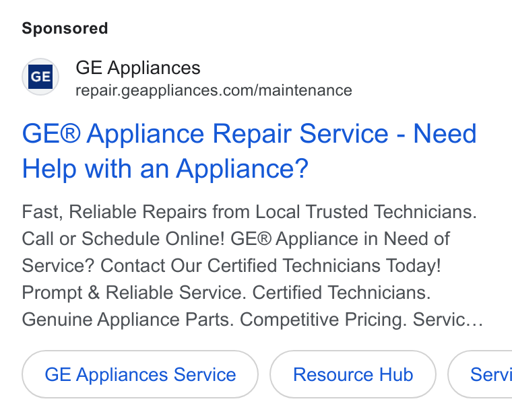Click 'GE® Appliance in Need of' text
This screenshot has width=512, height=420.
340,238
